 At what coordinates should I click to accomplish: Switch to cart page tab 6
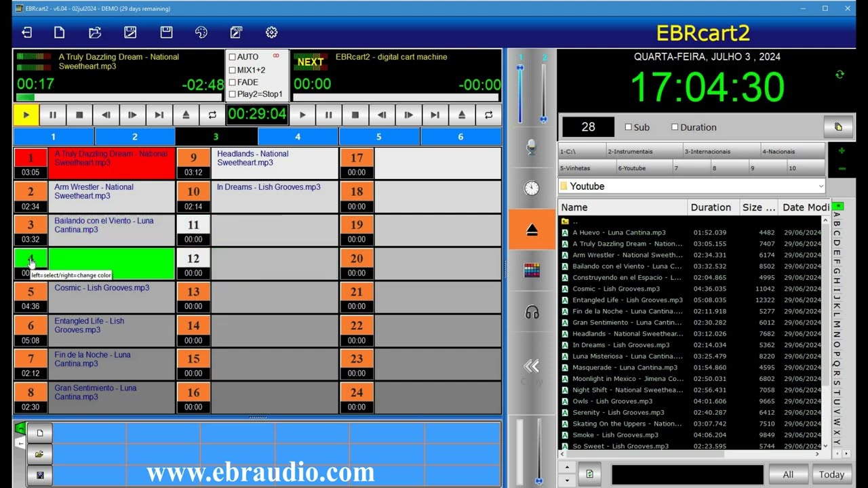tap(460, 137)
